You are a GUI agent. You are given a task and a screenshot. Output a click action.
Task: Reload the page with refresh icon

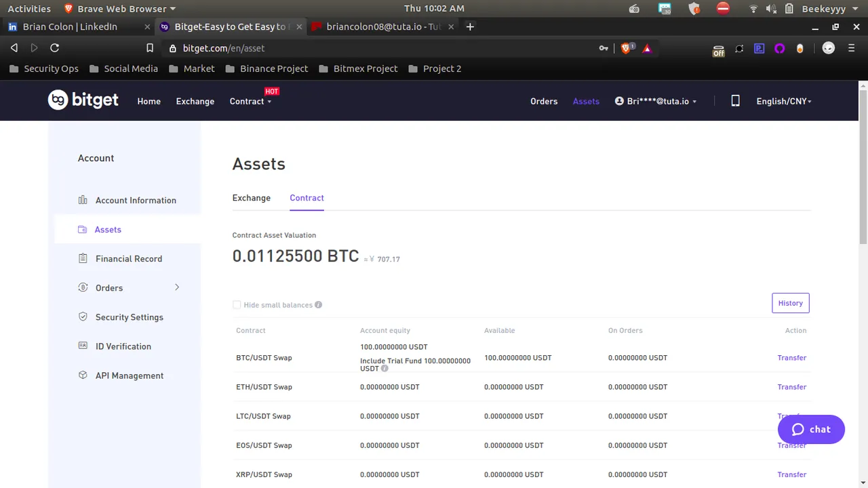point(55,48)
